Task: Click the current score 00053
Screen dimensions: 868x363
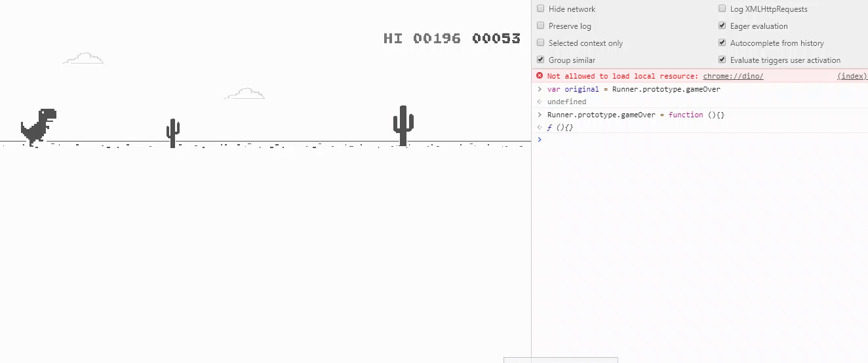Action: pos(496,39)
